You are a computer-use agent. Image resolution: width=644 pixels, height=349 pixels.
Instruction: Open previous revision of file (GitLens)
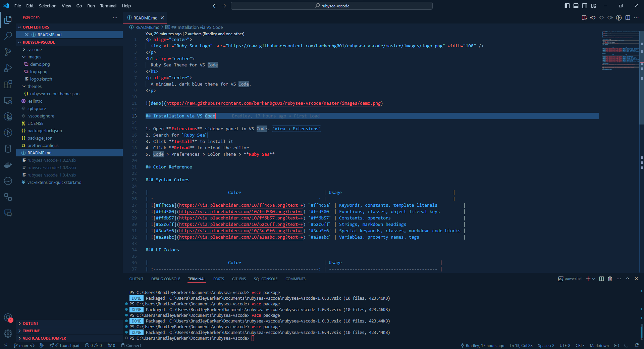[x=593, y=18]
